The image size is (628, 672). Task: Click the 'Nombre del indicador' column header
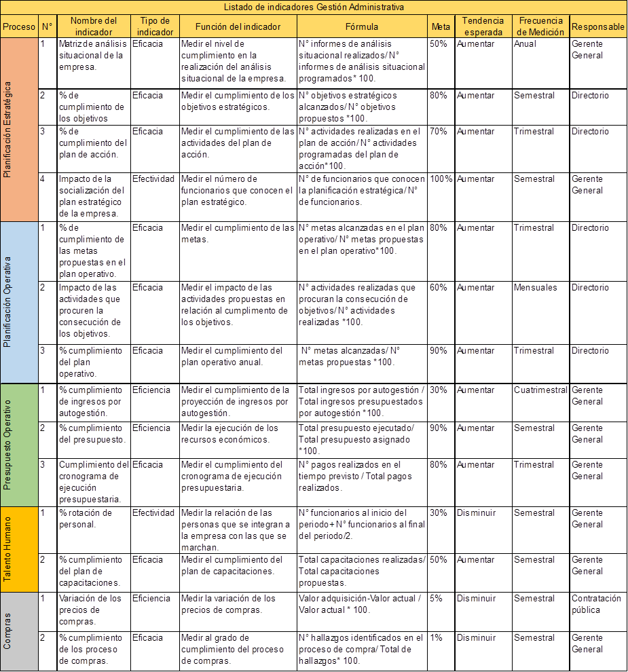(x=94, y=26)
